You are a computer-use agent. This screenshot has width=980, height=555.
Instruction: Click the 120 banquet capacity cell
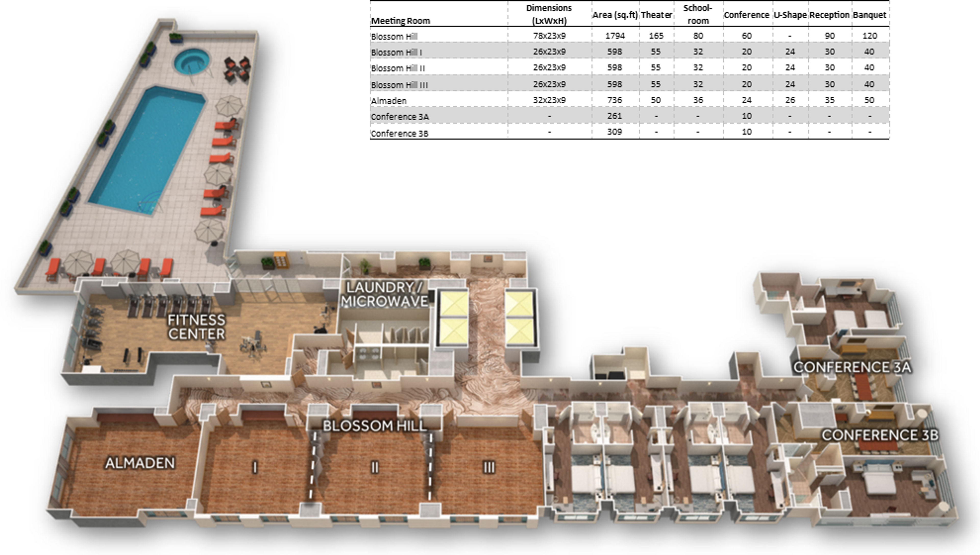coord(869,36)
